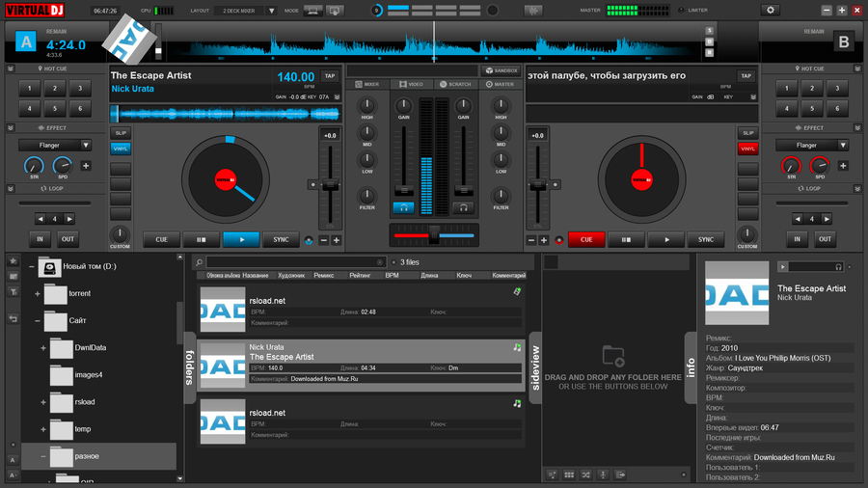The width and height of the screenshot is (868, 488).
Task: Enable SYNC on deck A
Action: click(x=281, y=239)
